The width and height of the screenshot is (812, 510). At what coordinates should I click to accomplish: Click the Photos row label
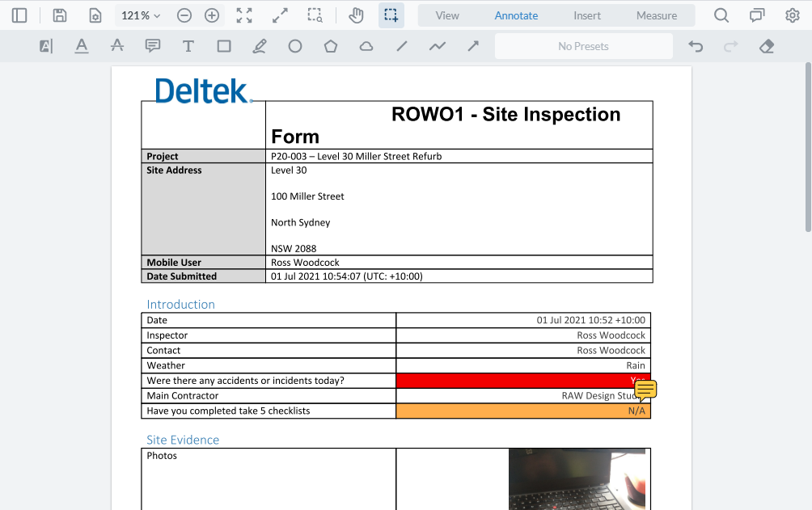pyautogui.click(x=162, y=456)
